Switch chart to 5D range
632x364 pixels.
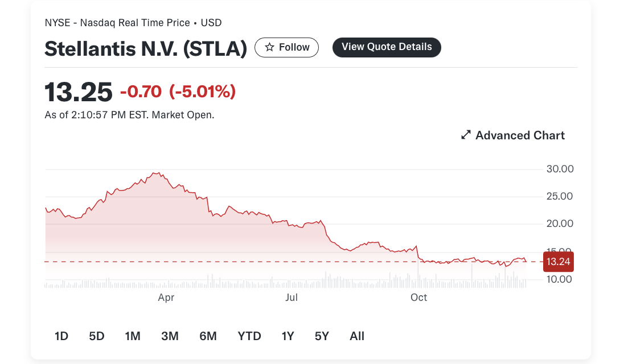97,336
